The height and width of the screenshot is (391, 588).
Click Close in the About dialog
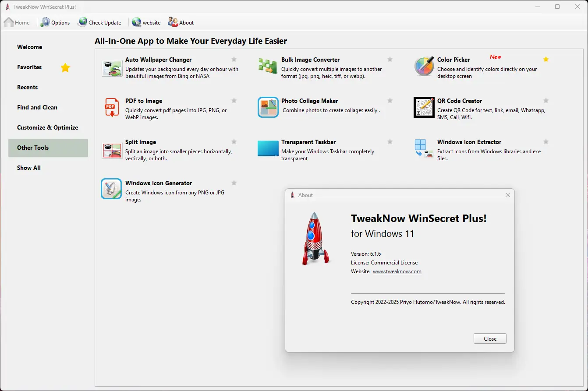pos(490,338)
